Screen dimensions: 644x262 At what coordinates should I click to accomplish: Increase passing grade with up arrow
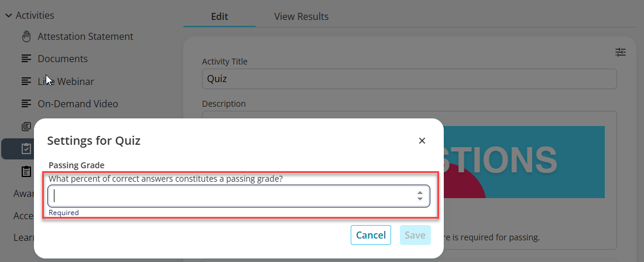click(x=420, y=192)
